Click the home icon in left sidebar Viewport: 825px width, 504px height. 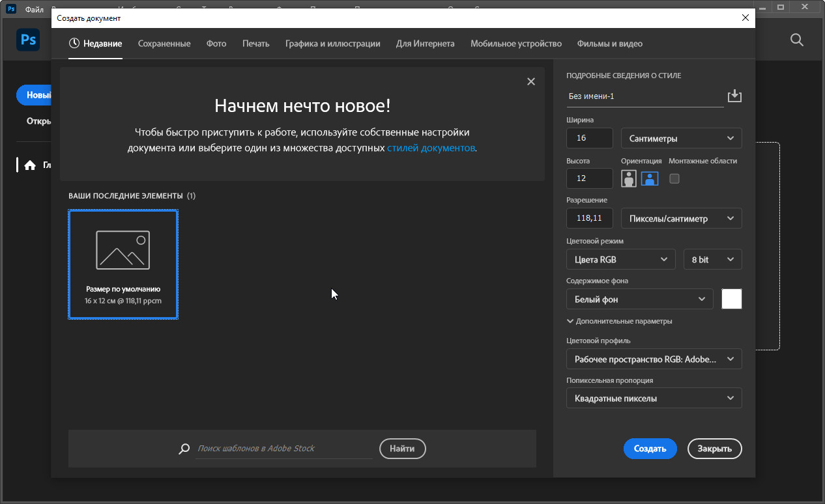(x=29, y=165)
